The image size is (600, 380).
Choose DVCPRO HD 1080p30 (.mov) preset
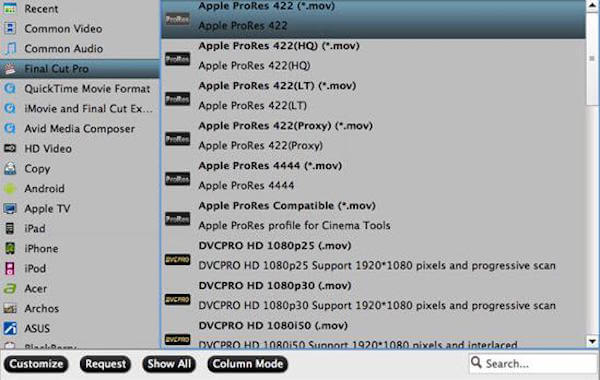(x=373, y=296)
